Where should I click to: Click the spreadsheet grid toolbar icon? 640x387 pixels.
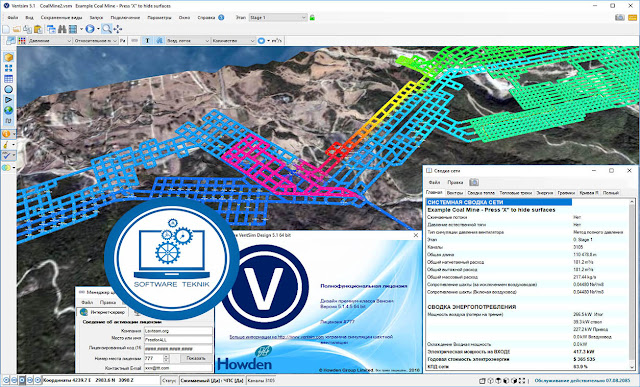73,29
